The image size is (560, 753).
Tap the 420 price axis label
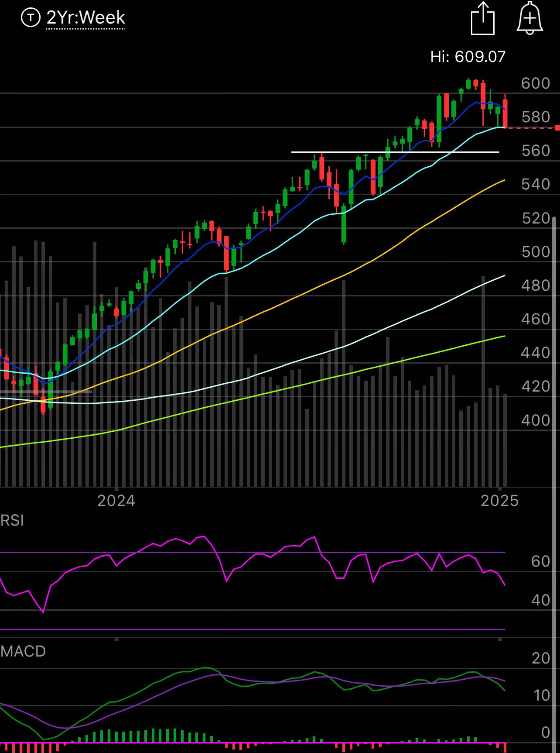tap(536, 386)
